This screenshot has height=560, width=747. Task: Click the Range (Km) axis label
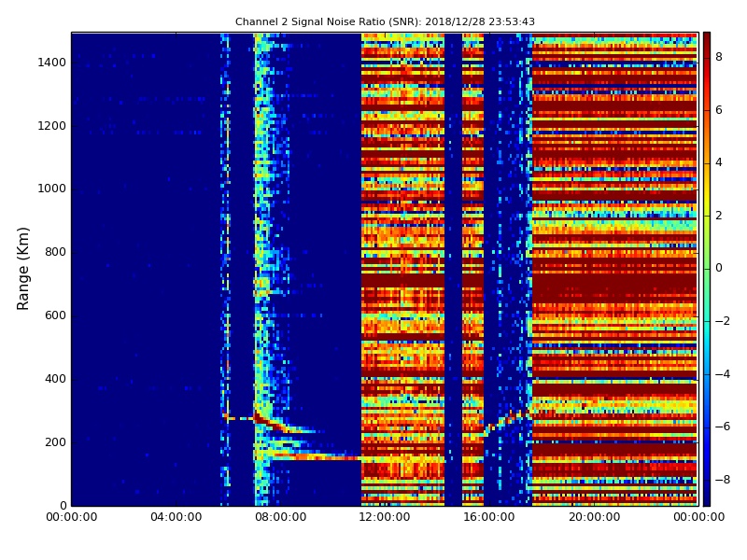click(22, 269)
